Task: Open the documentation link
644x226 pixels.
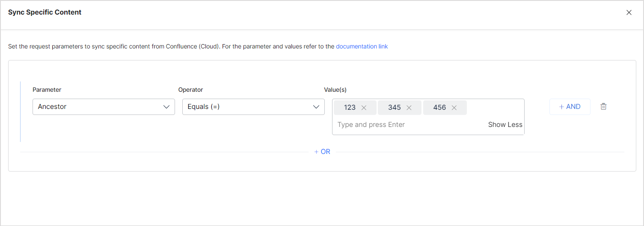Action: [362, 46]
